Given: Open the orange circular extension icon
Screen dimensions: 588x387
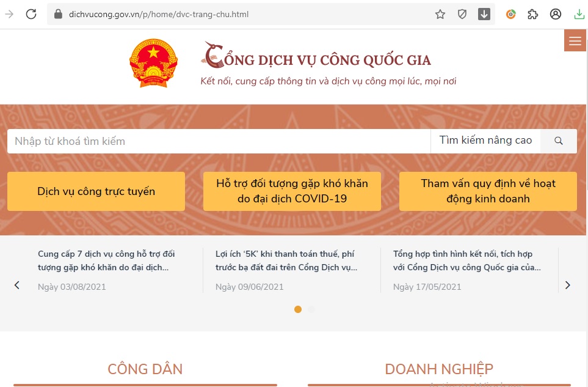Looking at the screenshot, I should click(x=510, y=14).
